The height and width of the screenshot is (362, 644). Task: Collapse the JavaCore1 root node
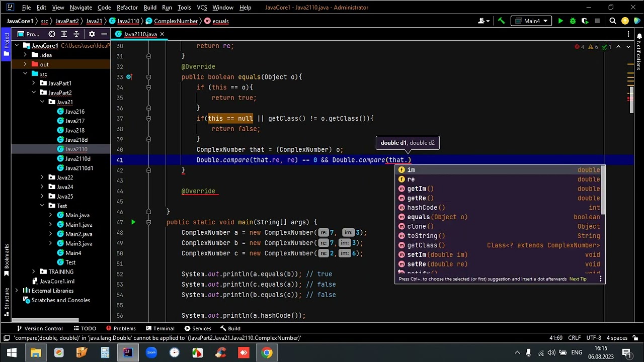tap(17, 46)
